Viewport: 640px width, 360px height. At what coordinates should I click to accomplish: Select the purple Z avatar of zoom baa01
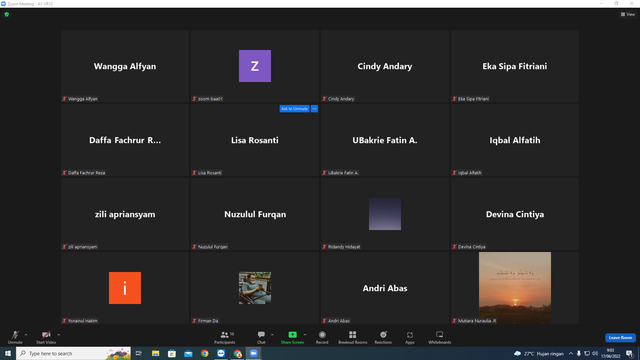point(255,66)
